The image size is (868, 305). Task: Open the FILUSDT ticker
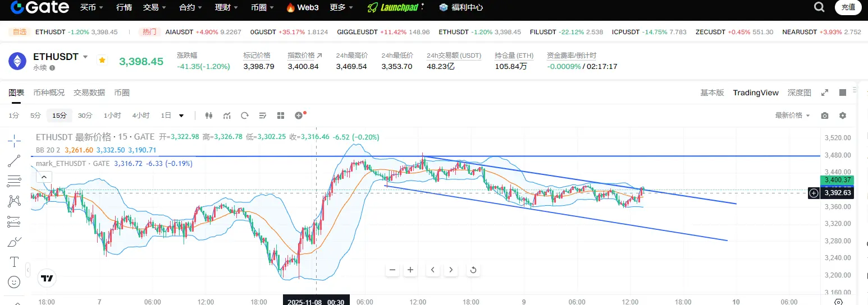(x=567, y=32)
